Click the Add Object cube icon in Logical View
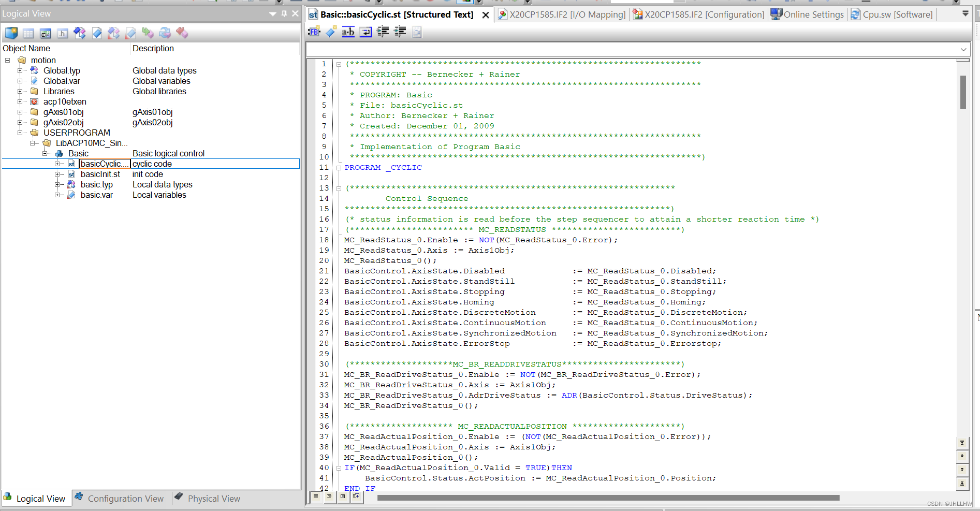Viewport: 980px width, 511px height. tap(11, 33)
